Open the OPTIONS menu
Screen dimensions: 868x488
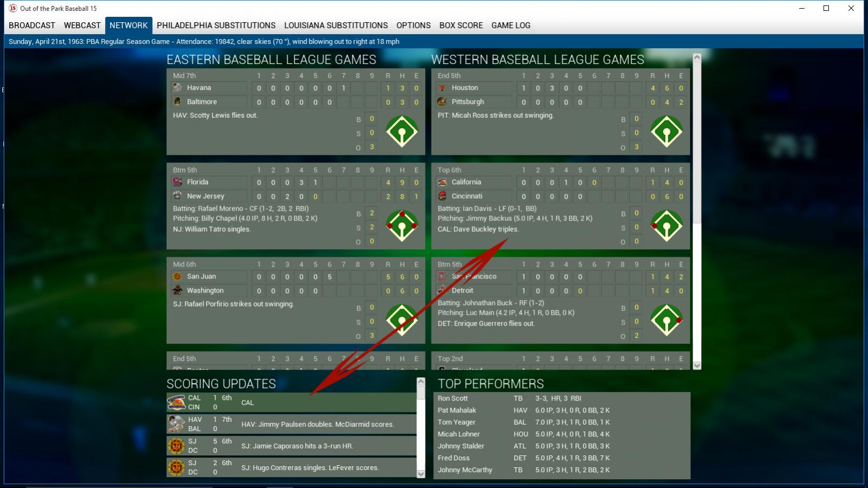pos(414,26)
